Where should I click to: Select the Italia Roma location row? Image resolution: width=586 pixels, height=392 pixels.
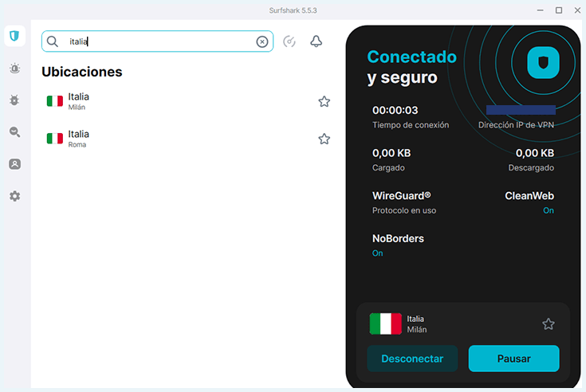point(187,139)
